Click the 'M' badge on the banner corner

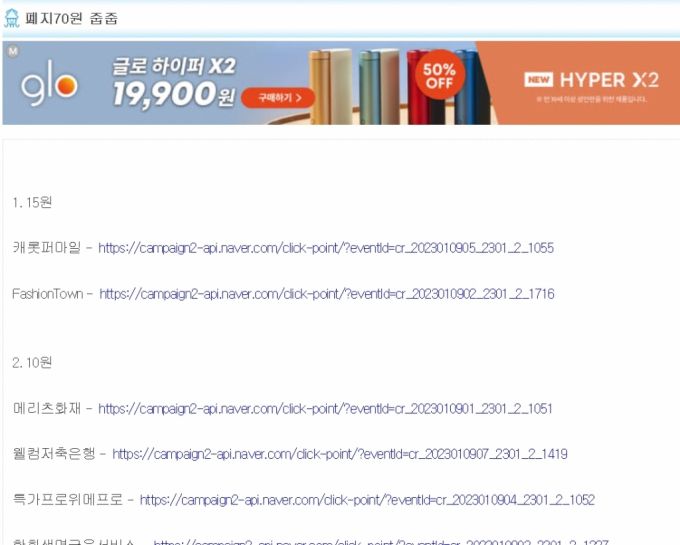click(x=13, y=50)
